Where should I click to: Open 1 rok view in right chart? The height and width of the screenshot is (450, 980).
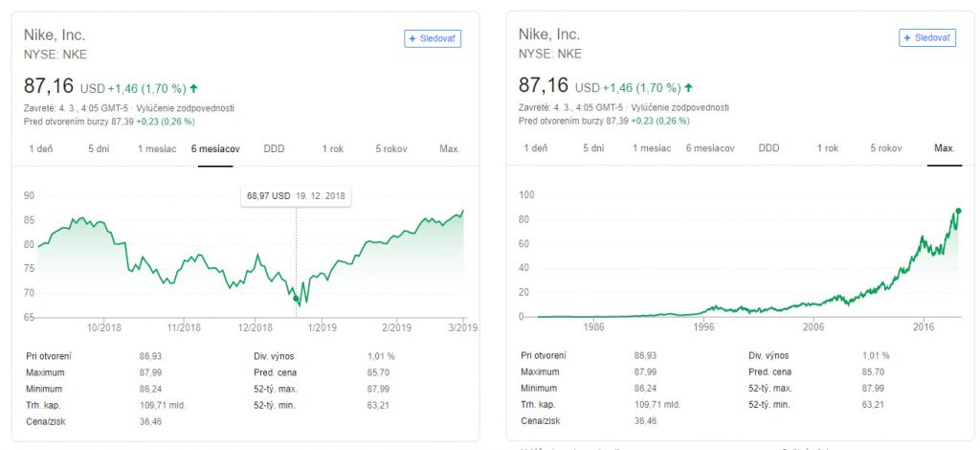click(x=828, y=149)
